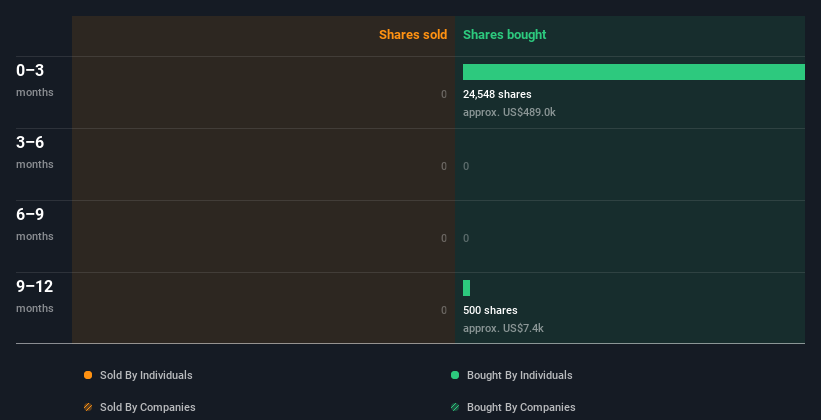821x420 pixels.
Task: Click the Shares bought column header
Action: click(504, 35)
